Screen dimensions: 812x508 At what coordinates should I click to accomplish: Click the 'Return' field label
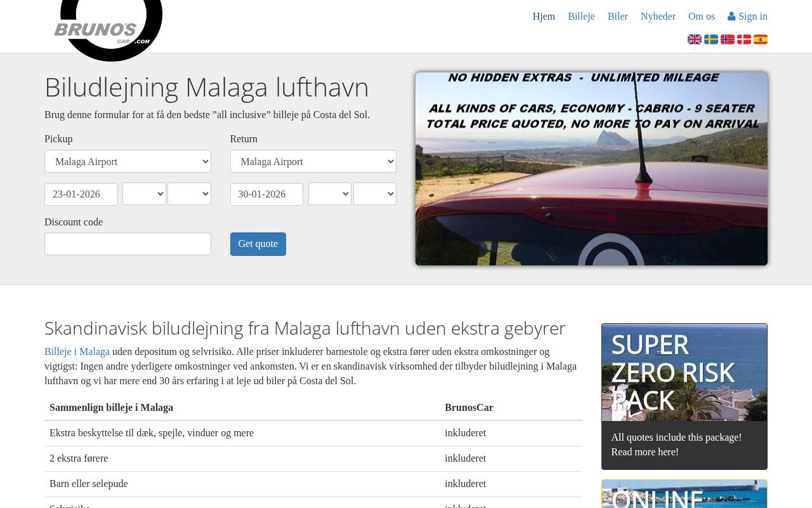[x=244, y=139]
